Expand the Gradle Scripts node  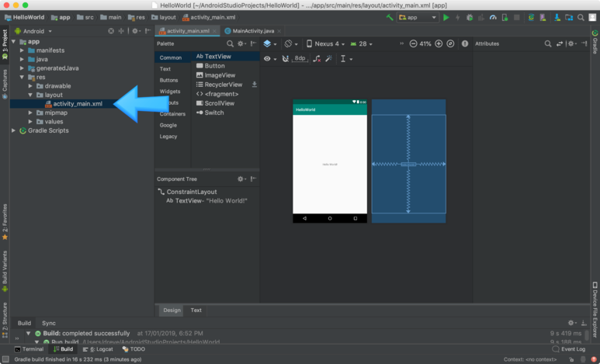tap(13, 130)
